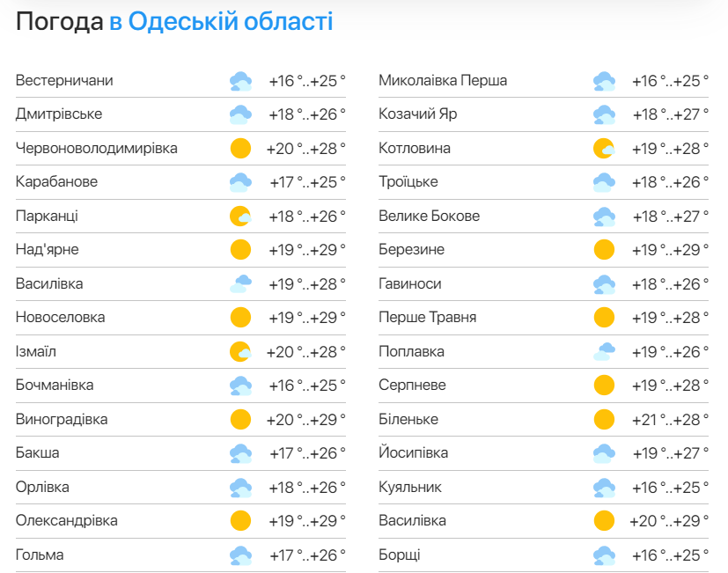The image size is (728, 573).
Task: Click the +19°..+27° temperature for Йосипівка
Action: [670, 453]
